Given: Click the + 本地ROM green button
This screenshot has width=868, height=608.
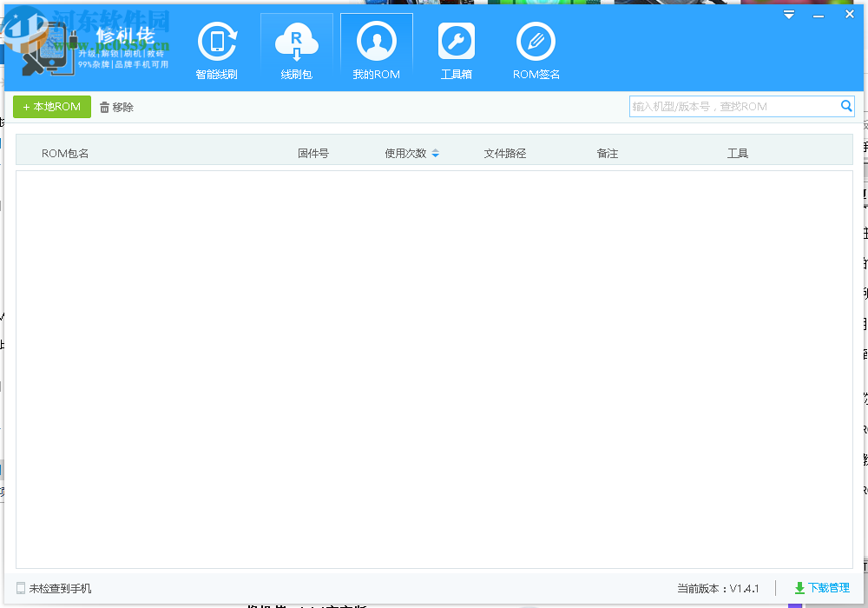Looking at the screenshot, I should point(52,107).
